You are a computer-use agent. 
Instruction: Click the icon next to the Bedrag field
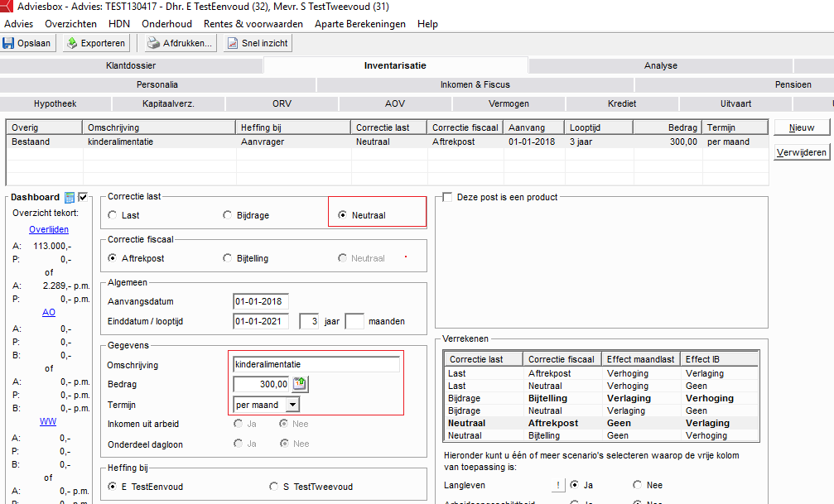pyautogui.click(x=301, y=384)
